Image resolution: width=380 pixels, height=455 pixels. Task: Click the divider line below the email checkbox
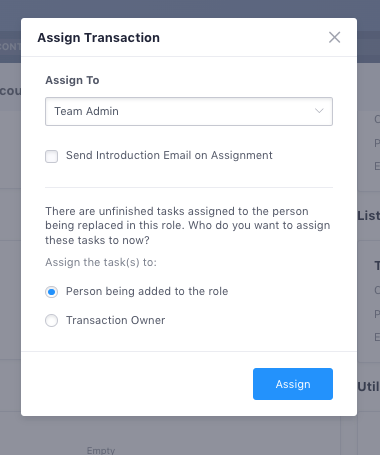point(189,187)
